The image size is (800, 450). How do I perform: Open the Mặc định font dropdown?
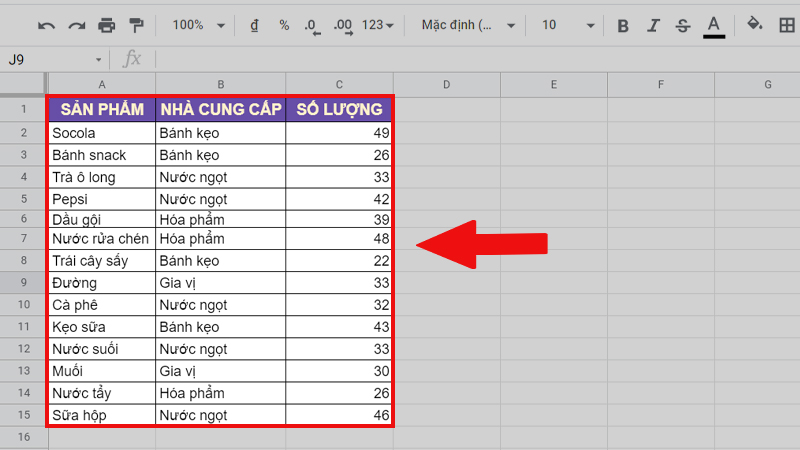pyautogui.click(x=468, y=25)
